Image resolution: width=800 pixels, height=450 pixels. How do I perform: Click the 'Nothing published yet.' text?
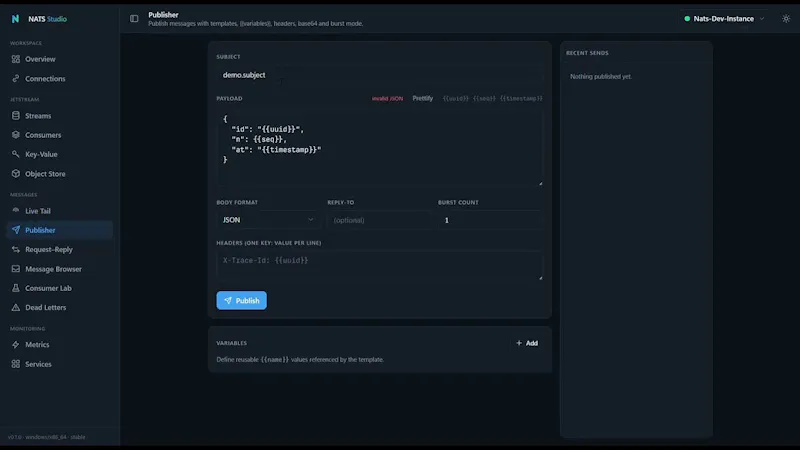click(x=601, y=77)
